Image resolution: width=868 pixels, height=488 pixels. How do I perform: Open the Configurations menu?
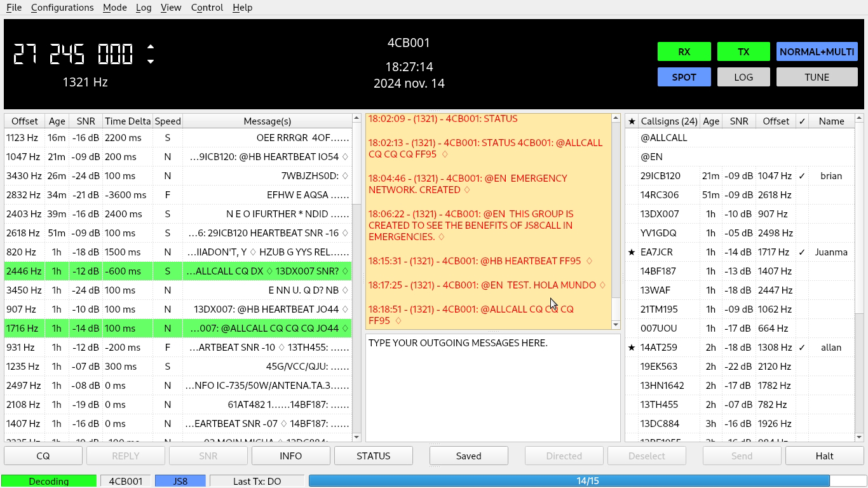point(62,8)
